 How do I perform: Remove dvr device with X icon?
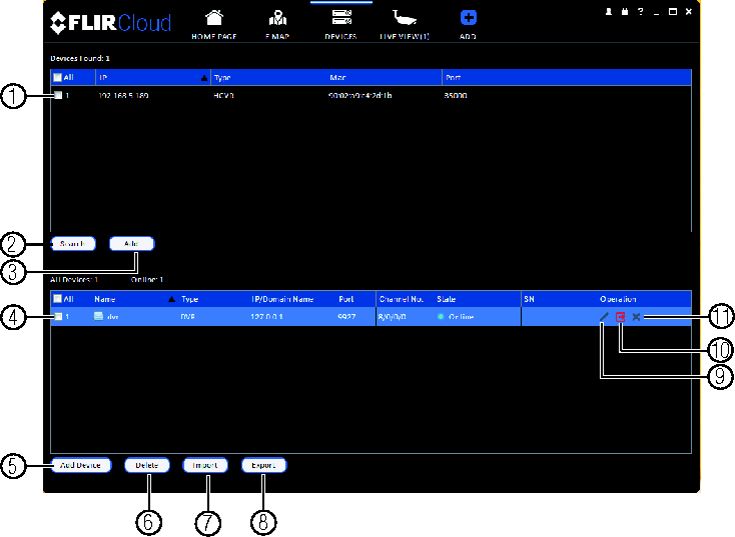pyautogui.click(x=636, y=317)
